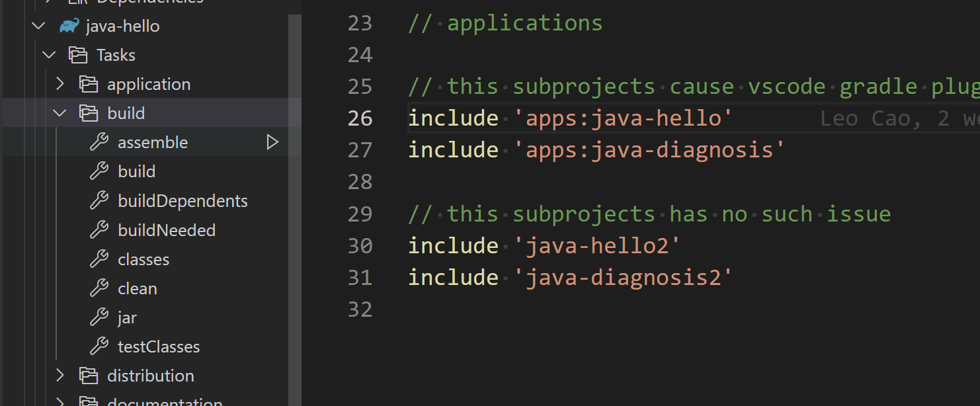
Task: Click the jar task icon
Action: coord(99,317)
